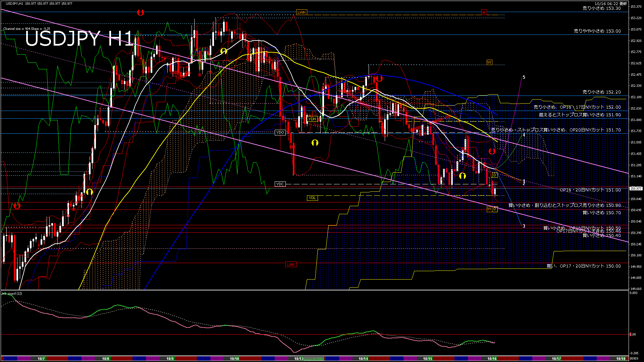Click the red M marker on LWH line

point(484,12)
